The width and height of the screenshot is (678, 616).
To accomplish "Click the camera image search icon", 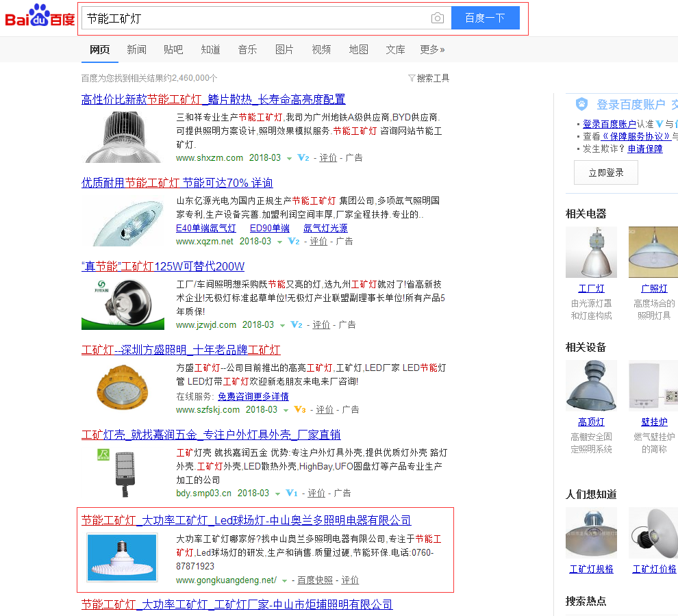I will [x=438, y=18].
